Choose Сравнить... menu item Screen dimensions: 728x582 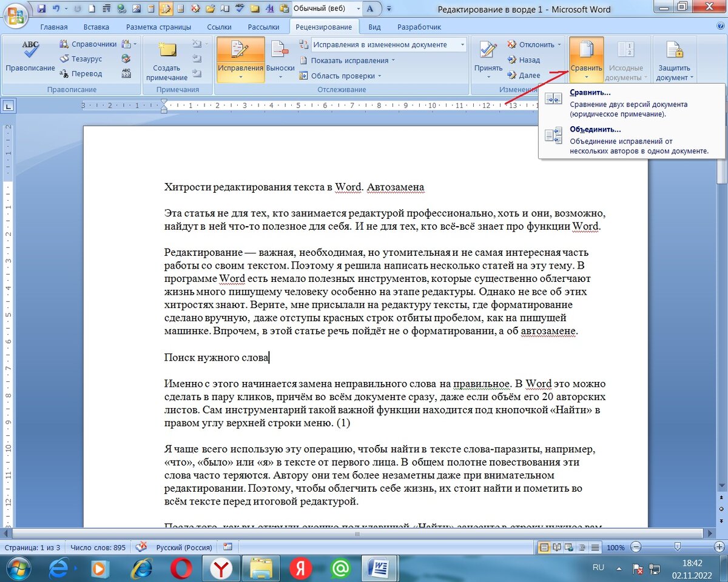632,102
